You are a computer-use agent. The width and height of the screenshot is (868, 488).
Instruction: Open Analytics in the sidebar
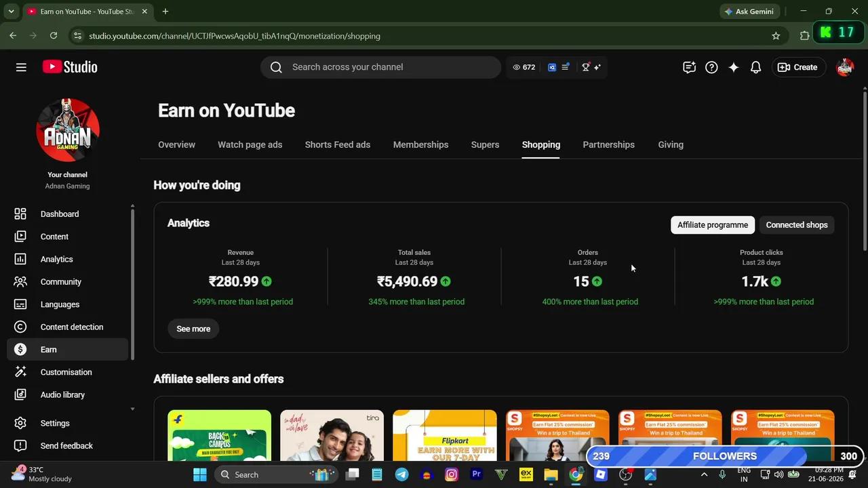click(x=68, y=259)
